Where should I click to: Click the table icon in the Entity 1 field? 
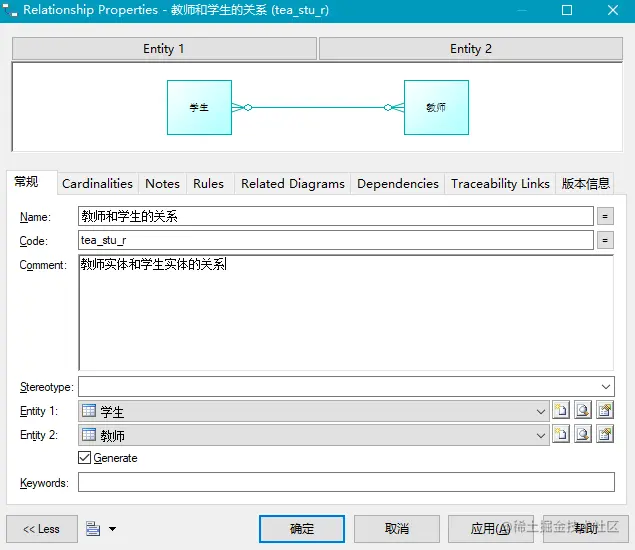[89, 411]
